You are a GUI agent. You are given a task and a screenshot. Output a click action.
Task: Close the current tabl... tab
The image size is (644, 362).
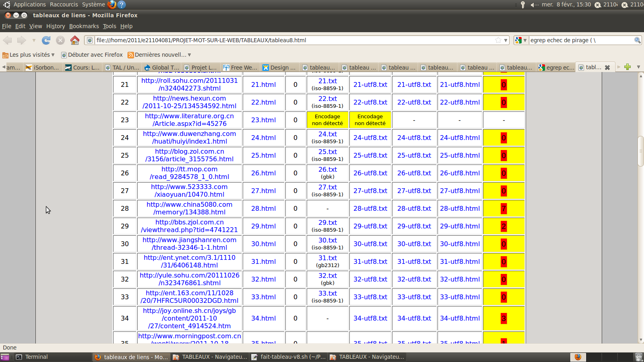[607, 68]
